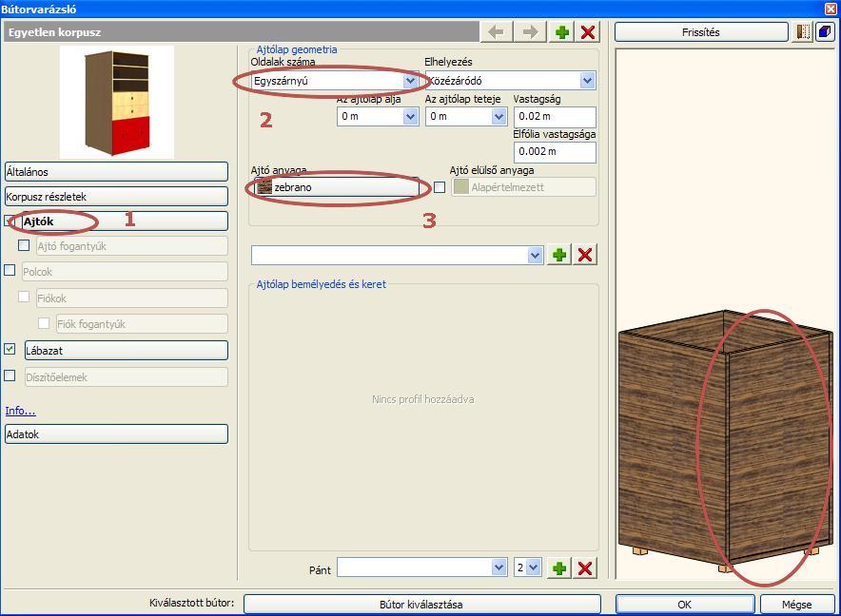
Task: Click the Fiók fogantyúk section button
Action: (142, 324)
